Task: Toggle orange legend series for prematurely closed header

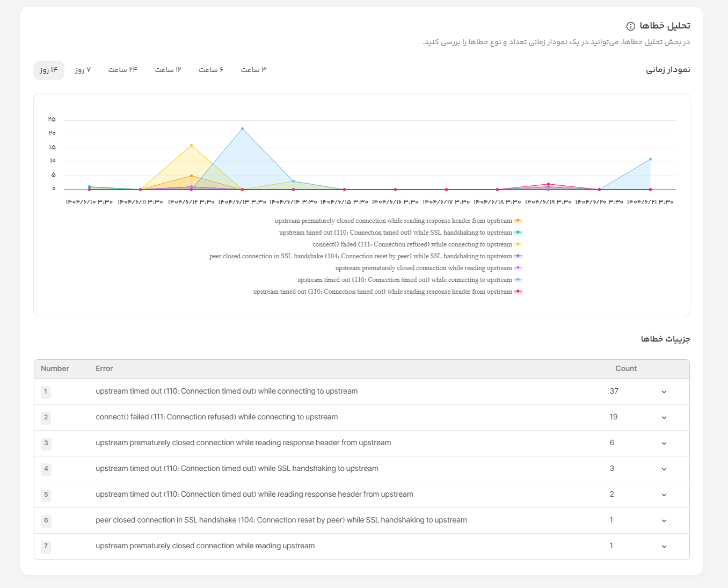Action: coord(518,221)
